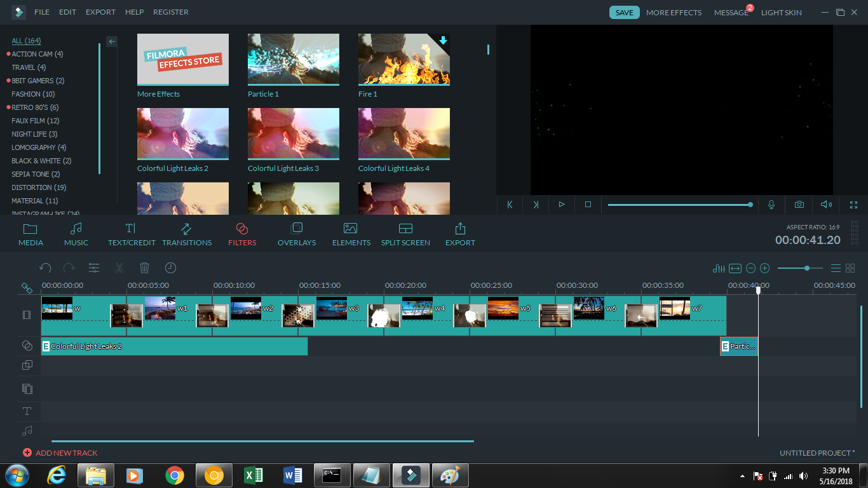Switch to LIGHT SKIN
868x488 pixels.
pos(782,13)
